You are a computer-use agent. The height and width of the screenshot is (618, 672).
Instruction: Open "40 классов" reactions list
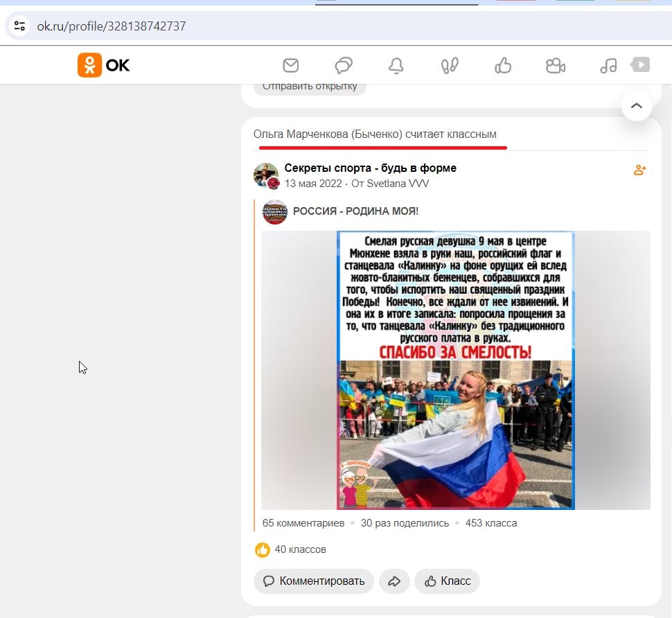point(301,549)
